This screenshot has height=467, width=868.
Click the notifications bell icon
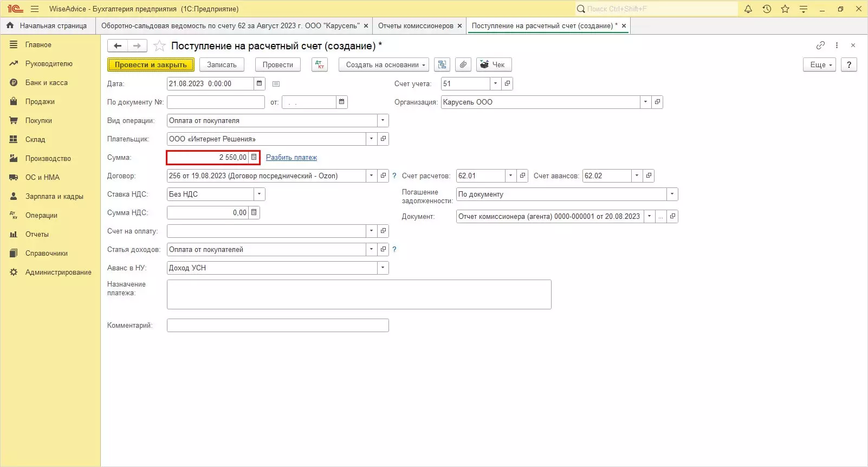(748, 9)
